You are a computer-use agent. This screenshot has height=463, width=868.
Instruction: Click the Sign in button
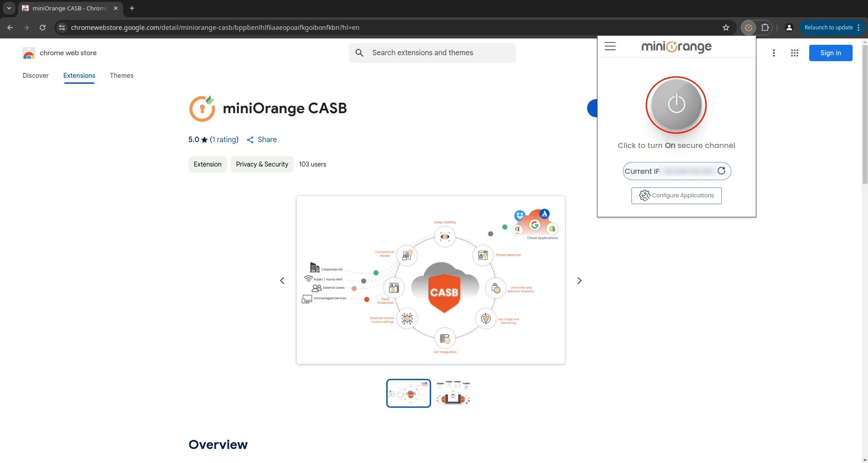point(830,53)
